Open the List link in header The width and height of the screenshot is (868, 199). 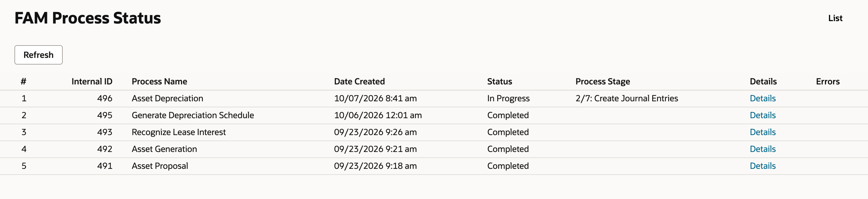[835, 18]
